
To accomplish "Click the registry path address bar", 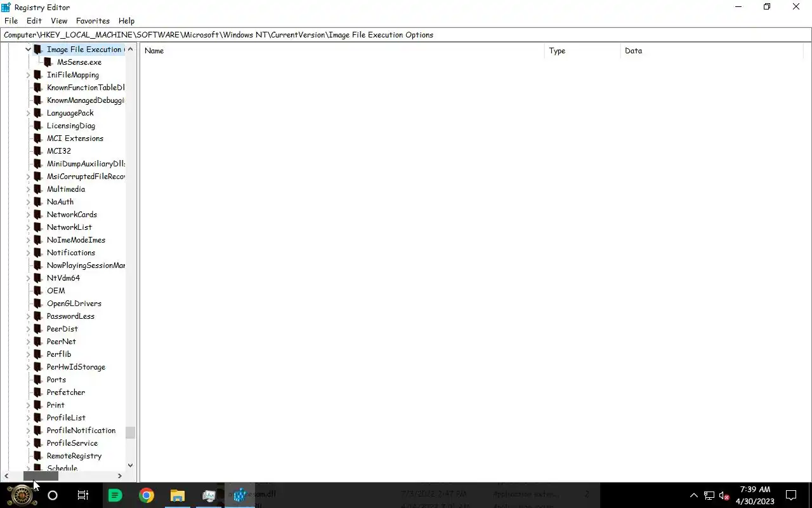I will 406,35.
